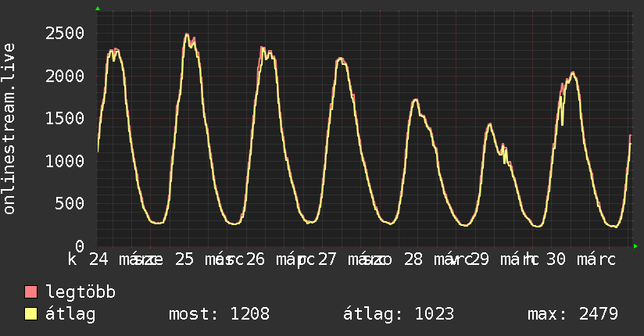Click the 2500 y-axis label

[65, 34]
